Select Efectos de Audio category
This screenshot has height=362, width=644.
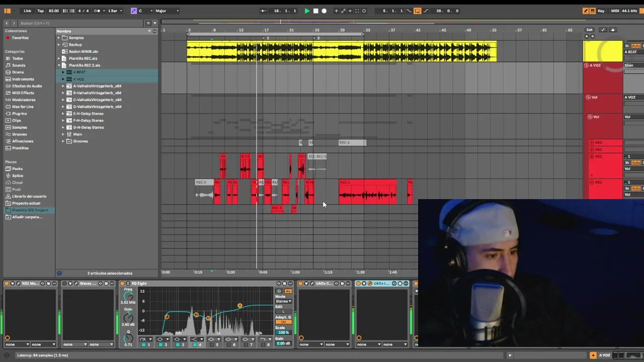27,86
